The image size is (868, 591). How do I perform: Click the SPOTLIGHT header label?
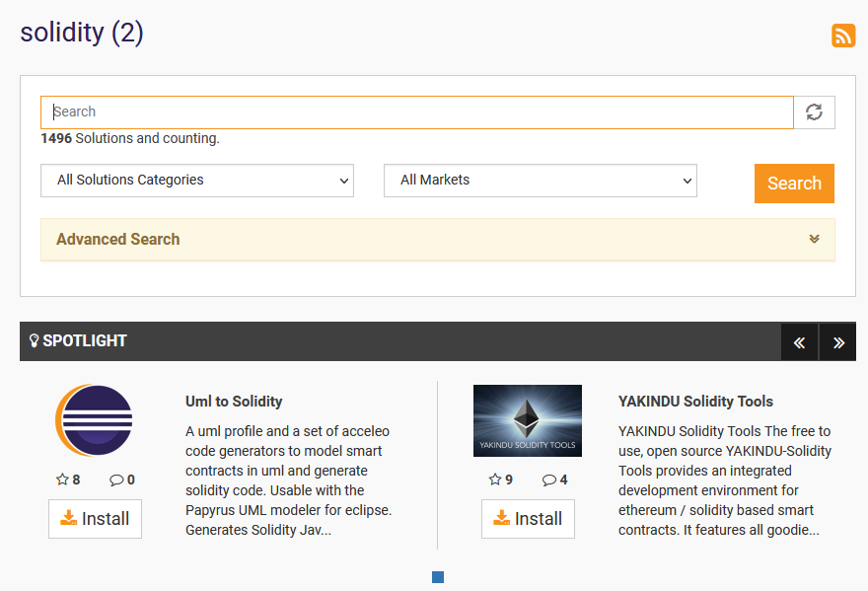85,340
